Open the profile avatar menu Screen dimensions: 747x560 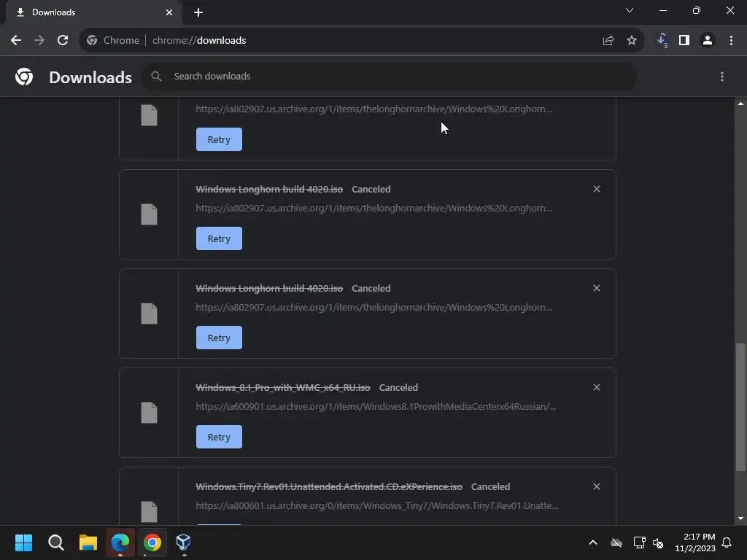[708, 41]
